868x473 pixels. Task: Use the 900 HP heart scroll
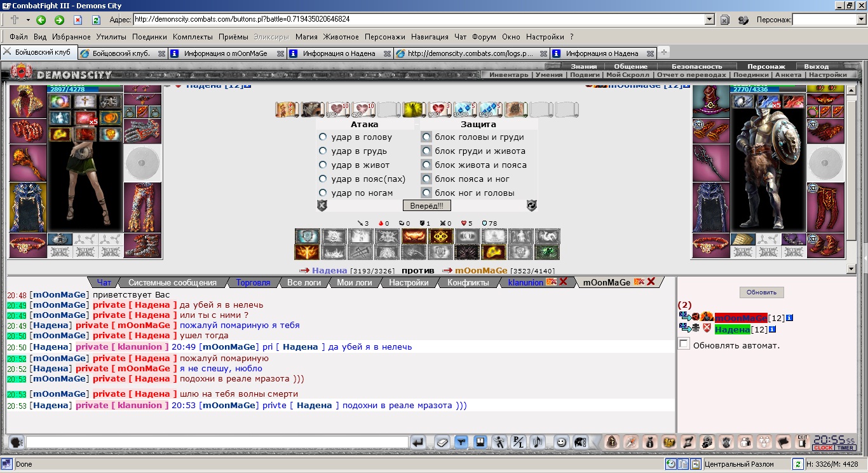tap(440, 110)
